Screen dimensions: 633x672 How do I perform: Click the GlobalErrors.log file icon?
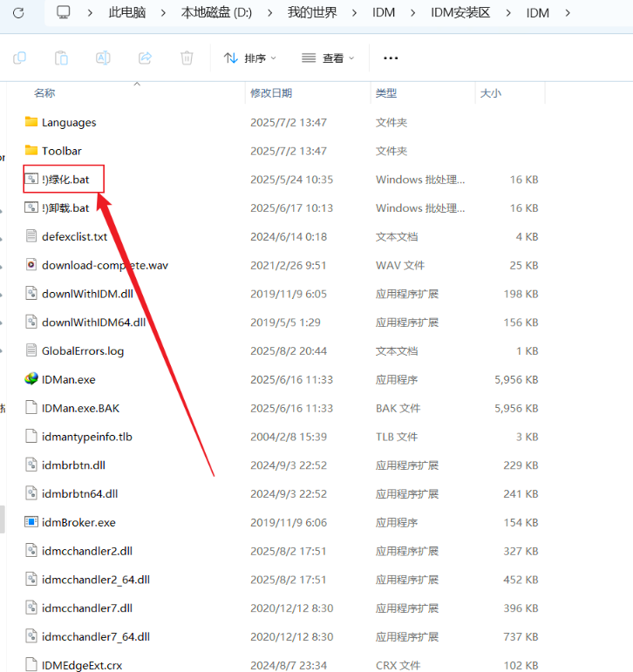pos(31,350)
